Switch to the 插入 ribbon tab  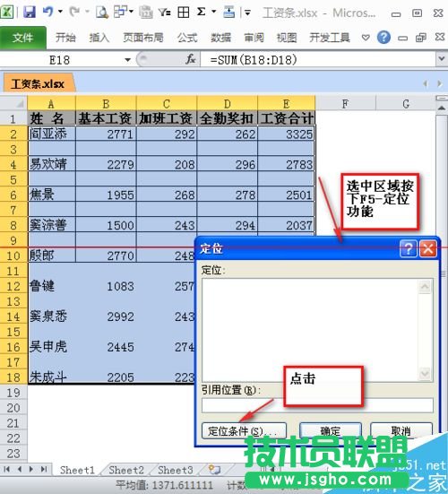[99, 38]
